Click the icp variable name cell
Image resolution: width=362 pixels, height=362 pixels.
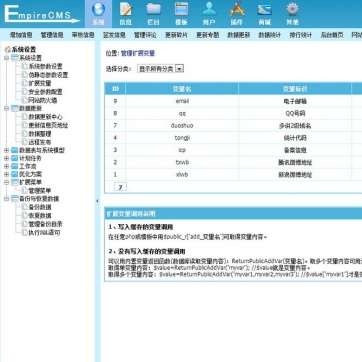pos(182,150)
